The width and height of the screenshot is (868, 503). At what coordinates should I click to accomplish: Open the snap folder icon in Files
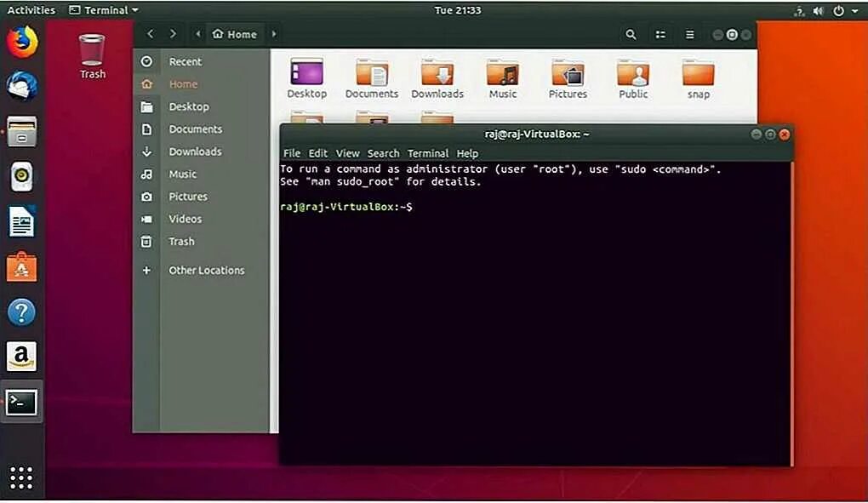point(699,78)
